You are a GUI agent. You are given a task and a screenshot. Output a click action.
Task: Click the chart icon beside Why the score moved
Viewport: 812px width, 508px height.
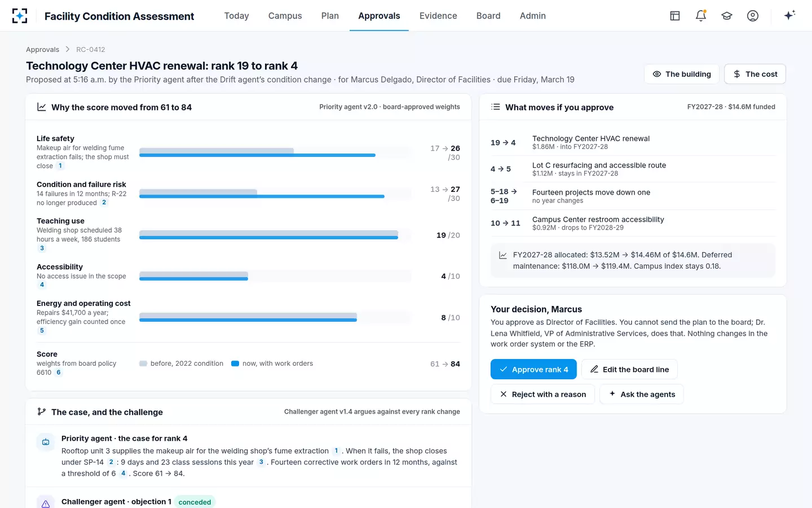41,107
